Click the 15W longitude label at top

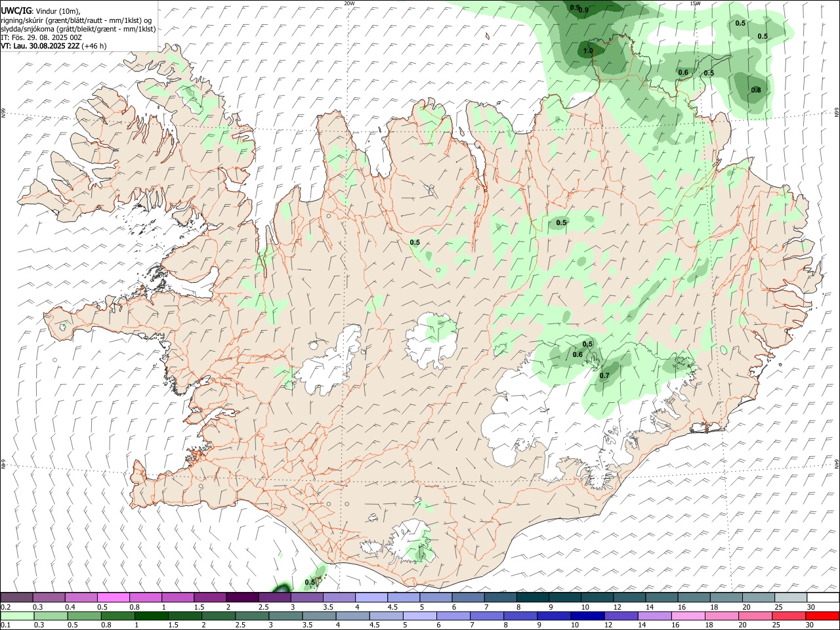[695, 3]
